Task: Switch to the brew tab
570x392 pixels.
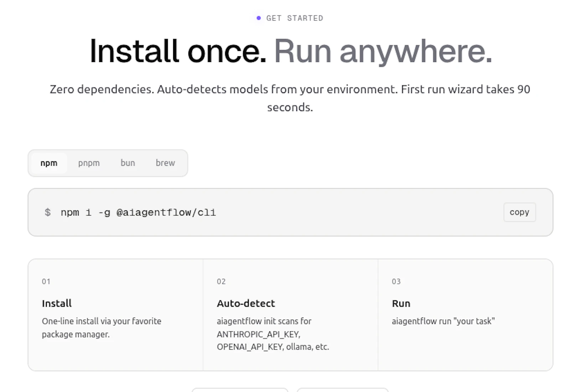Action: [165, 163]
